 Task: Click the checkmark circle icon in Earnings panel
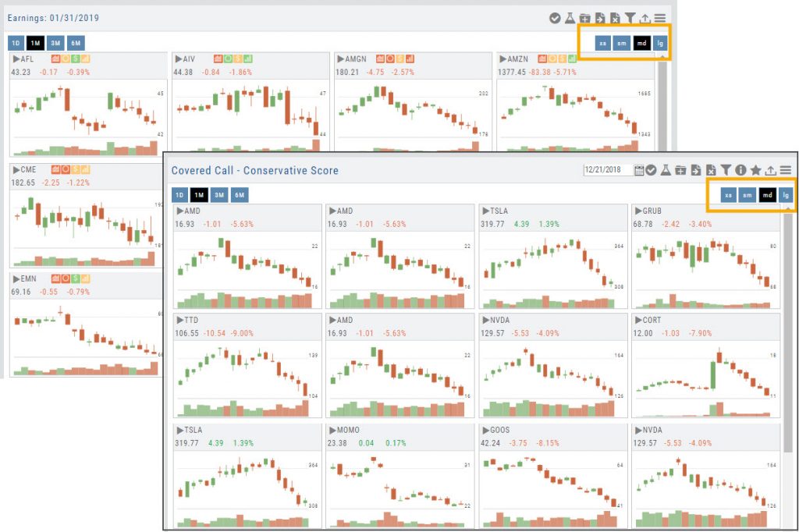555,18
